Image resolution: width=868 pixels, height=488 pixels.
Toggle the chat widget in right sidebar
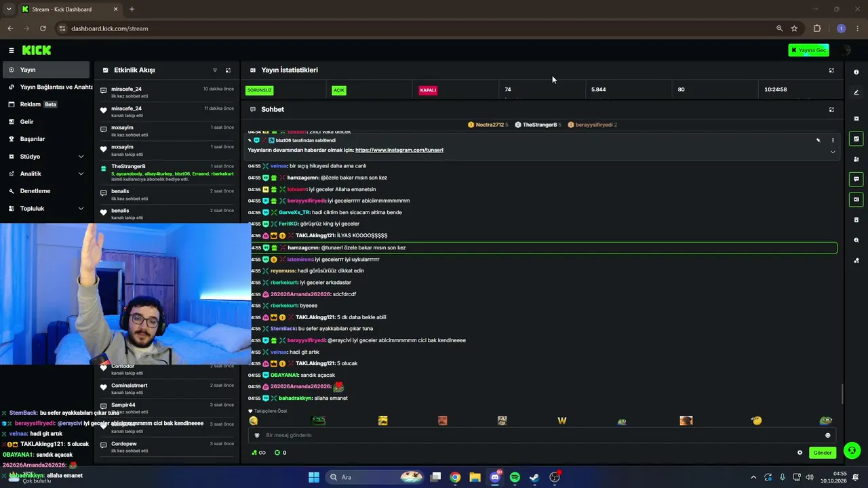(x=856, y=180)
